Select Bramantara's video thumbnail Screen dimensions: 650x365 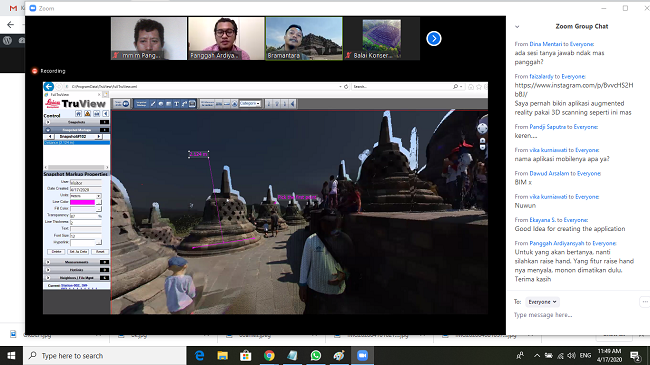(x=304, y=39)
